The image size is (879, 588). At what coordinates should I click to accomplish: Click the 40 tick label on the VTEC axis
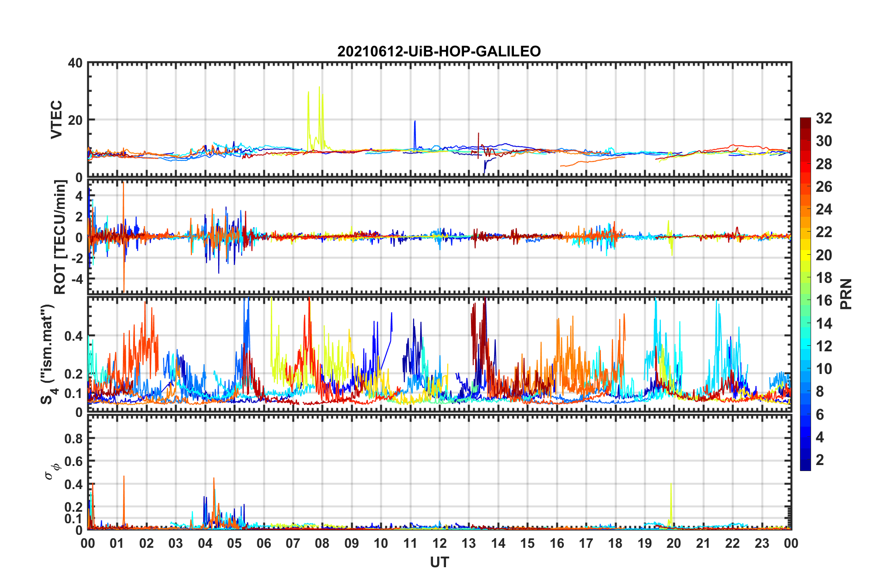click(x=75, y=63)
